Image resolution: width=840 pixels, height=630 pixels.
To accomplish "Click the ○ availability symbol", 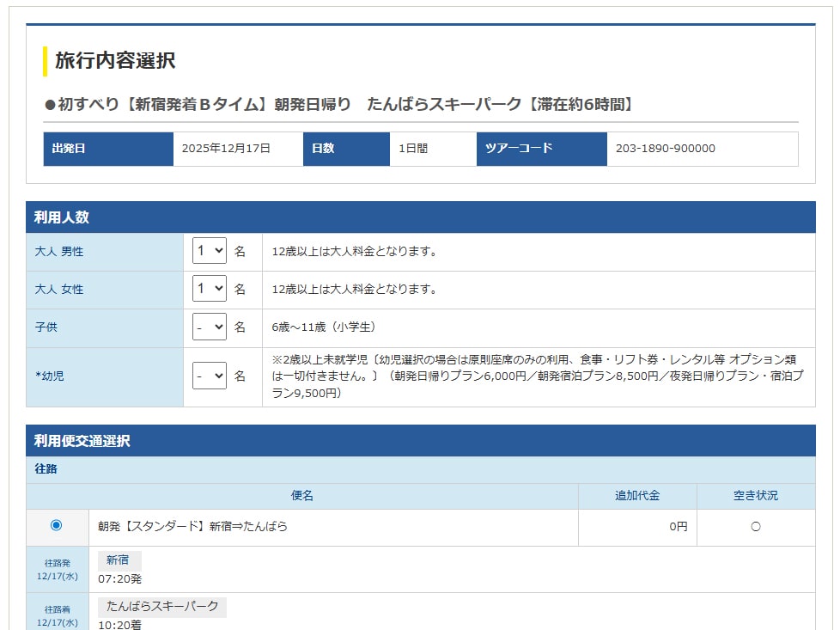I will pos(755,527).
